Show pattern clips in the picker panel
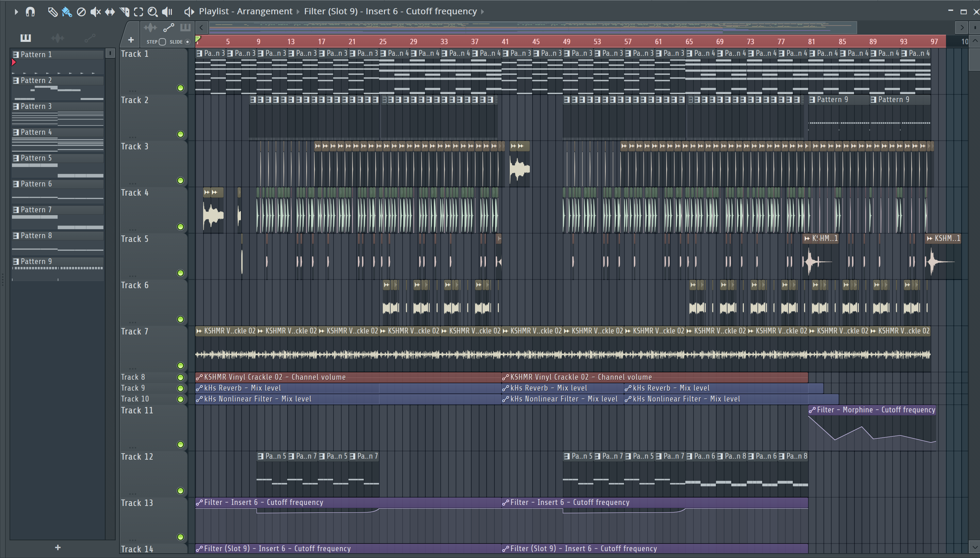This screenshot has width=980, height=558. pos(26,37)
